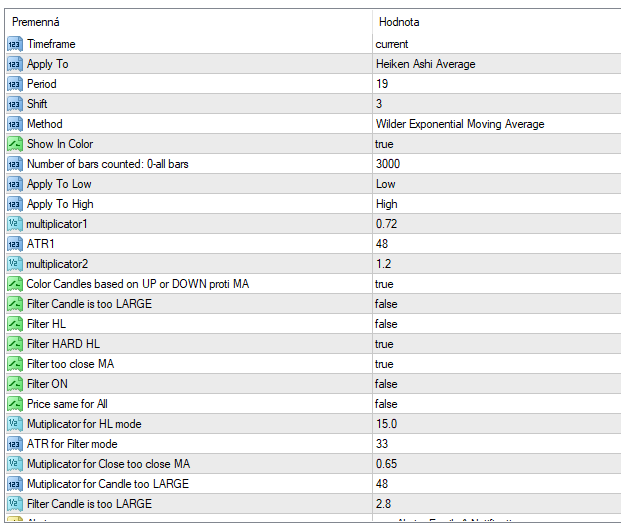Click the icon beside Timeframe parameter
This screenshot has width=621, height=530.
pyautogui.click(x=14, y=44)
